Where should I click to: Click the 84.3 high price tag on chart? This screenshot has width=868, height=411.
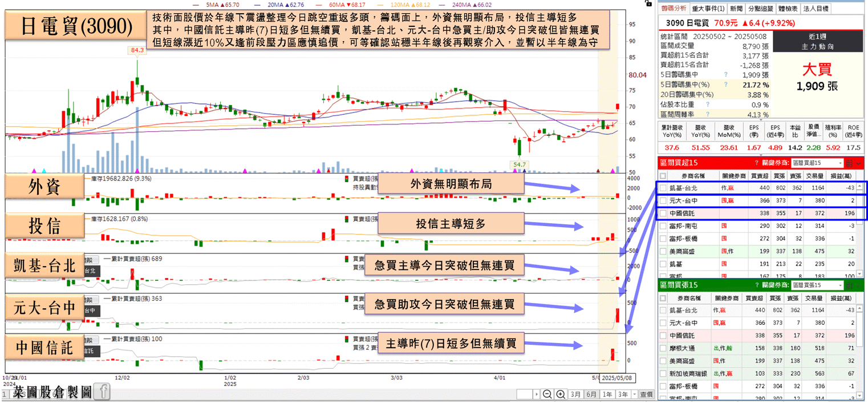click(x=137, y=50)
